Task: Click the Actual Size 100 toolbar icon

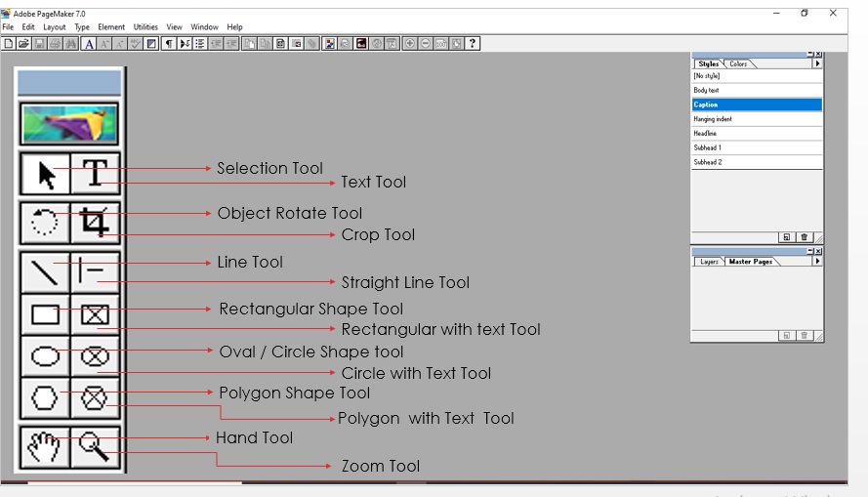Action: click(441, 44)
